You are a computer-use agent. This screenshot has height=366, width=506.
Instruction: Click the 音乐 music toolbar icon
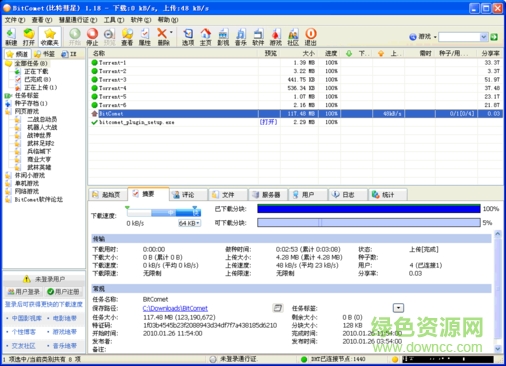(241, 37)
